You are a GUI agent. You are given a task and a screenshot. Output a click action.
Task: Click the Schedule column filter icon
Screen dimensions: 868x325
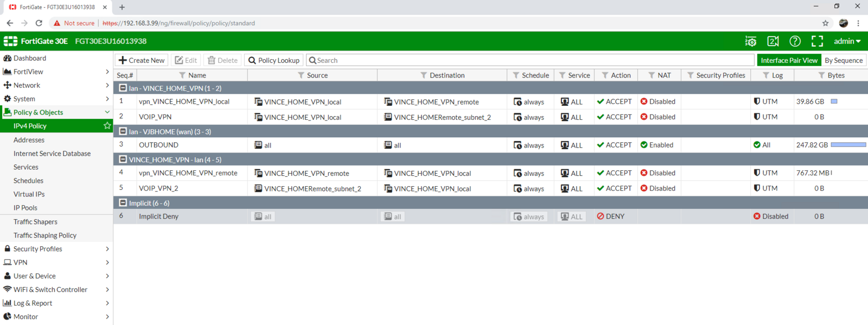point(516,75)
